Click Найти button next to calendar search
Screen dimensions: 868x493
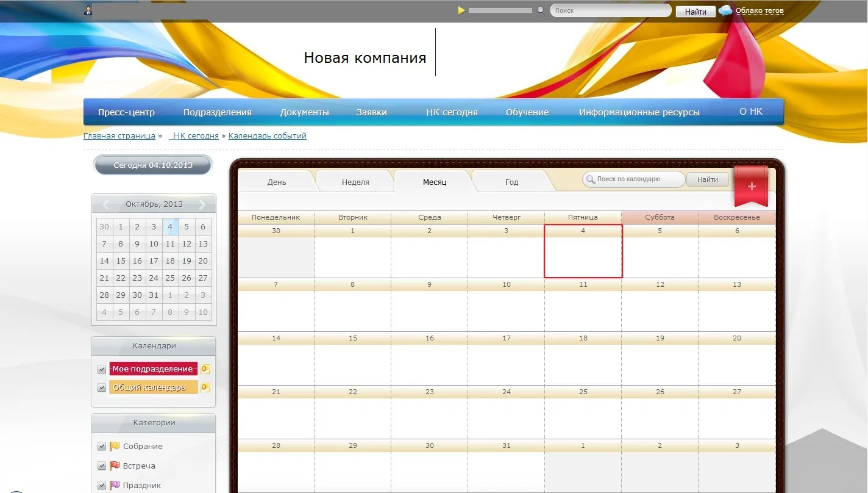[x=707, y=179]
